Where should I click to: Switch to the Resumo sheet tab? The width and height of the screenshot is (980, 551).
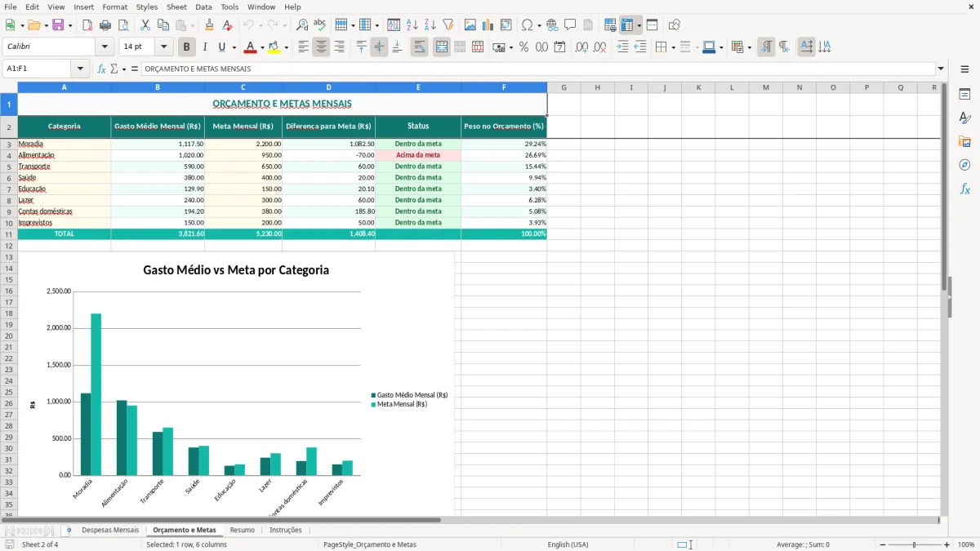coord(242,530)
